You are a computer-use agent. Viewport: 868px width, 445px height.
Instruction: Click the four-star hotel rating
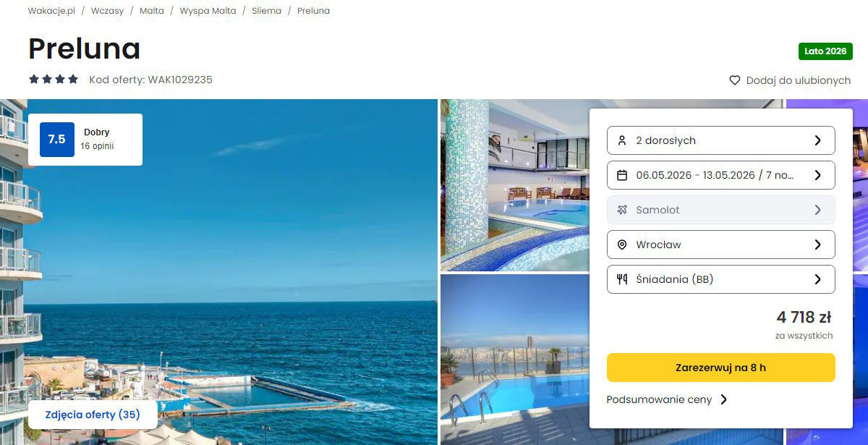54,80
